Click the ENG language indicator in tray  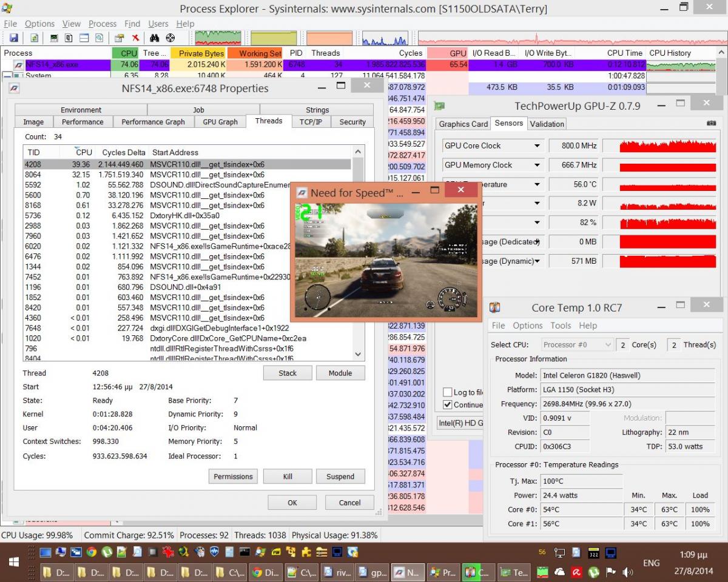[x=651, y=563]
